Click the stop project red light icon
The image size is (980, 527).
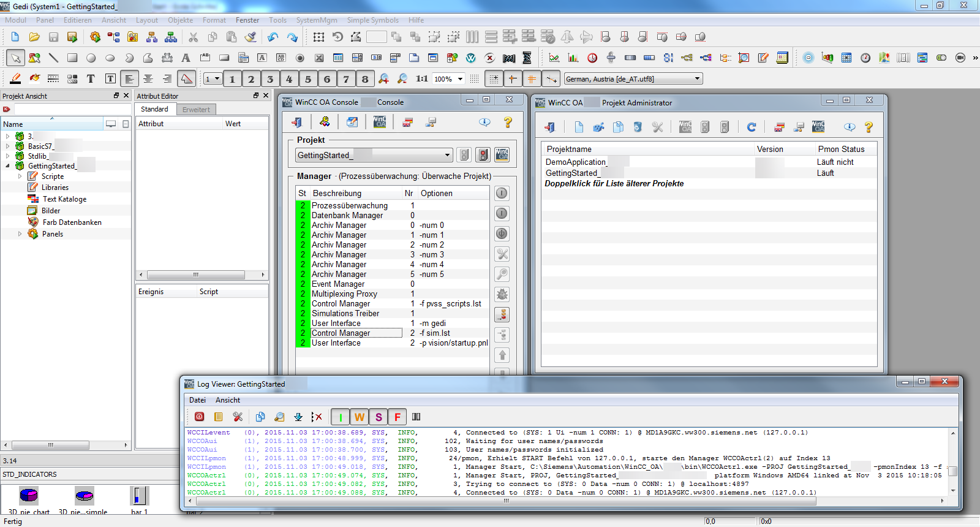pos(483,154)
